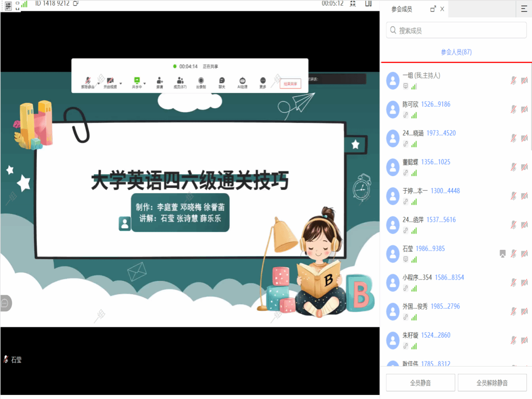Image resolution: width=532 pixels, height=399 pixels.
Task: Switch to the 参会人员(87) tab
Action: (456, 52)
